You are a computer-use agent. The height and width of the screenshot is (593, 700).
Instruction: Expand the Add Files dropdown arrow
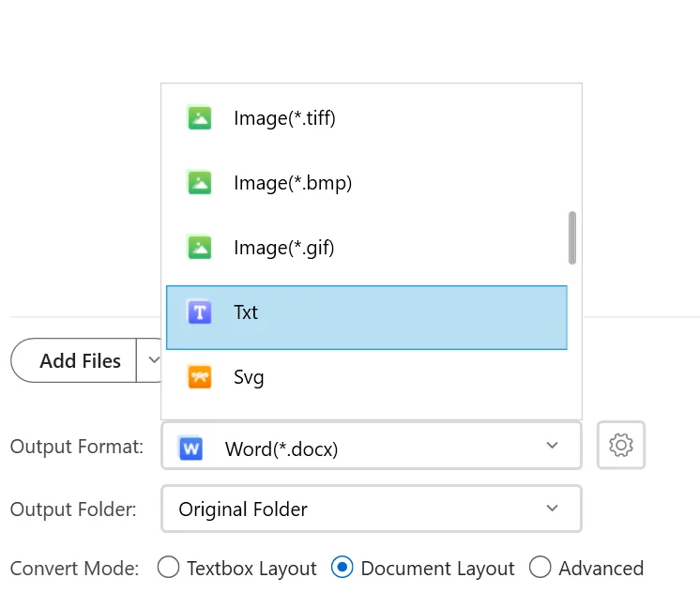point(154,360)
